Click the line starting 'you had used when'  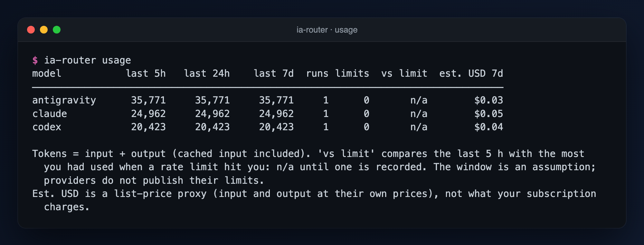(x=320, y=167)
